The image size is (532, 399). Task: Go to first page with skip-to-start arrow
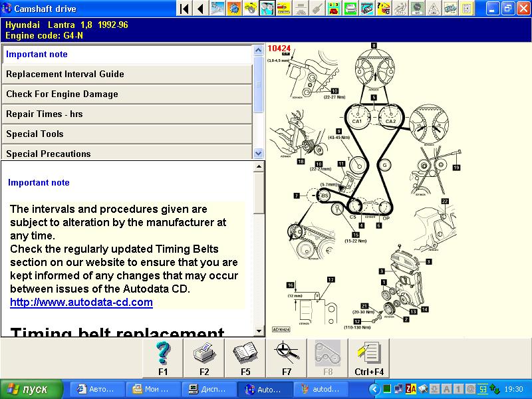click(x=184, y=8)
